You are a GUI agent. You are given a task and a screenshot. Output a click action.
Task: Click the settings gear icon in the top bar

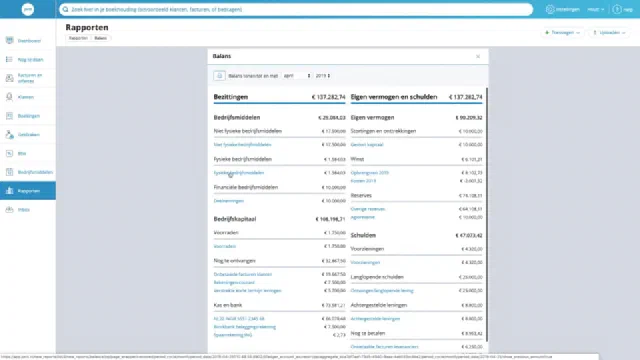click(x=550, y=9)
